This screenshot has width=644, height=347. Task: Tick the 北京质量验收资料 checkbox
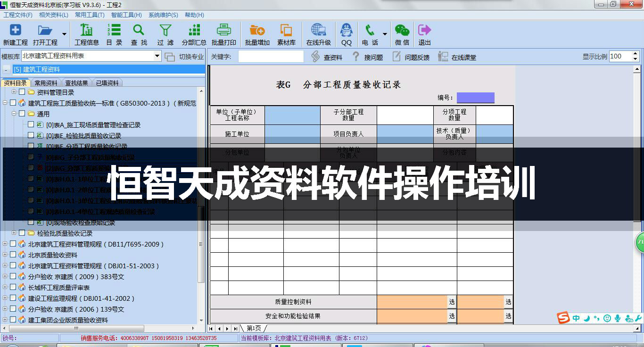click(x=13, y=255)
